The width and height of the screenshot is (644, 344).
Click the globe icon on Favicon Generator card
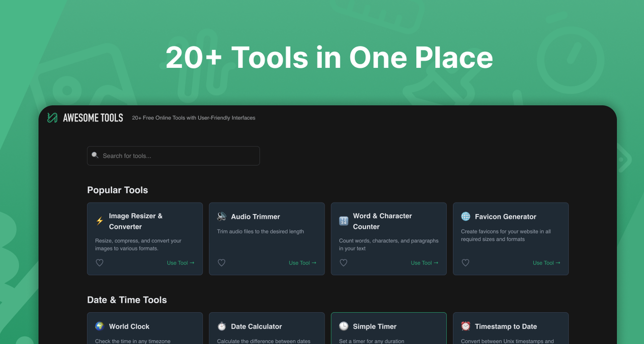[465, 216]
